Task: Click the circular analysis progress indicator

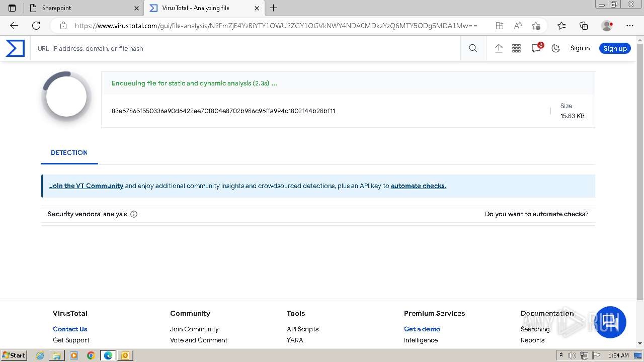Action: (x=66, y=97)
